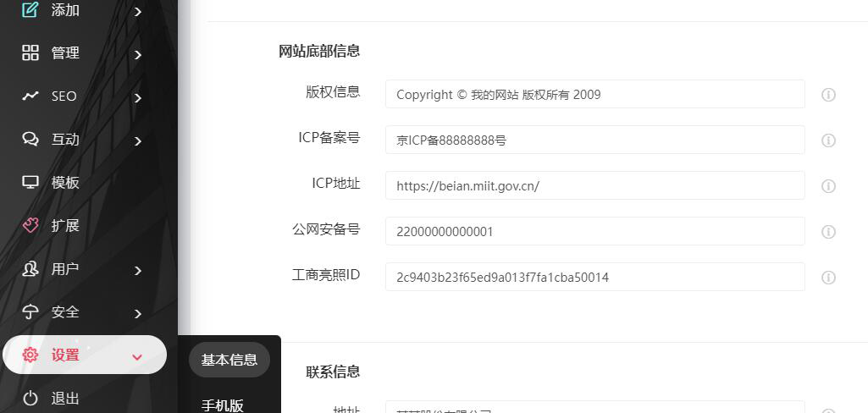Collapse the 设置 menu chevron
This screenshot has height=413, width=868.
(x=137, y=356)
